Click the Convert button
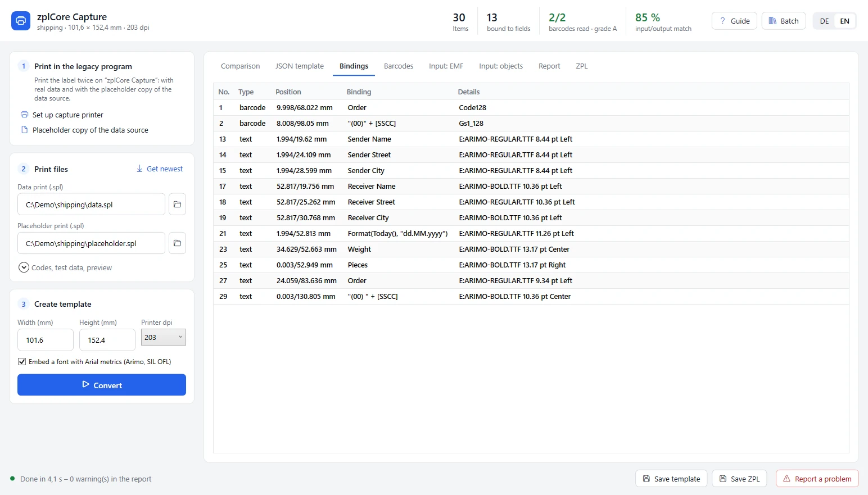 coord(102,385)
